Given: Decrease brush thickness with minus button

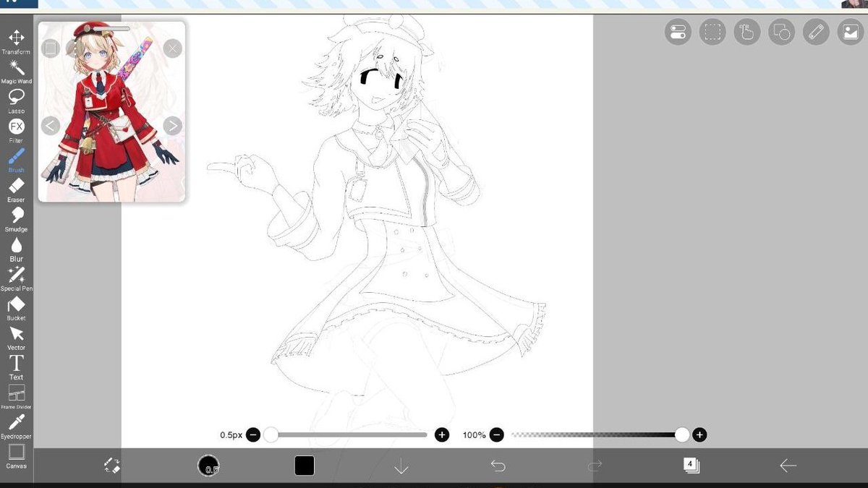Looking at the screenshot, I should 253,435.
